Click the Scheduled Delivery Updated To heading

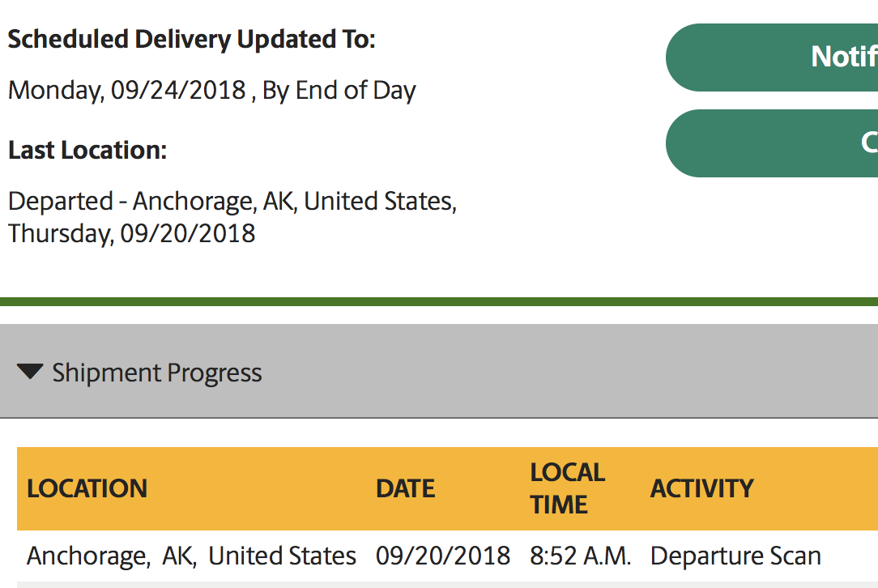191,39
